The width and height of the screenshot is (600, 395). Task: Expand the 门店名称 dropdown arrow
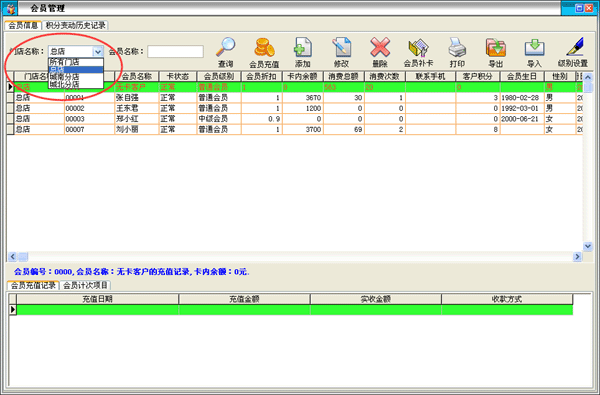click(x=98, y=51)
